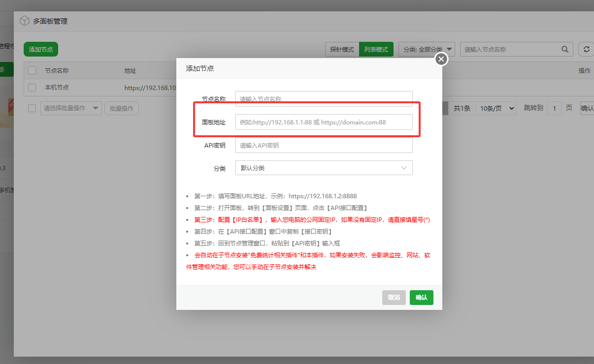This screenshot has width=594, height=364.
Task: Toggle the select-all checkbox in the table header
Action: coord(32,69)
